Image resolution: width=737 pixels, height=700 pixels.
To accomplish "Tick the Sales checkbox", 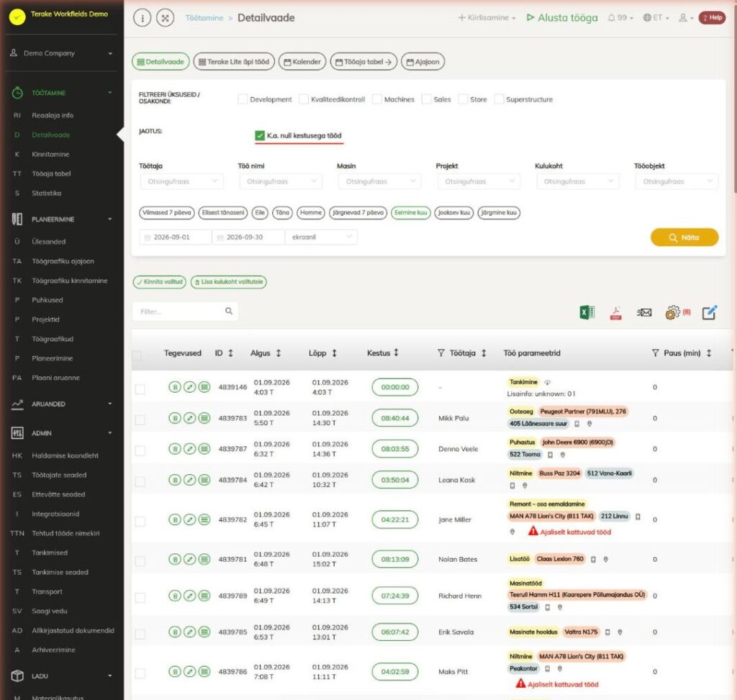I will (x=426, y=99).
